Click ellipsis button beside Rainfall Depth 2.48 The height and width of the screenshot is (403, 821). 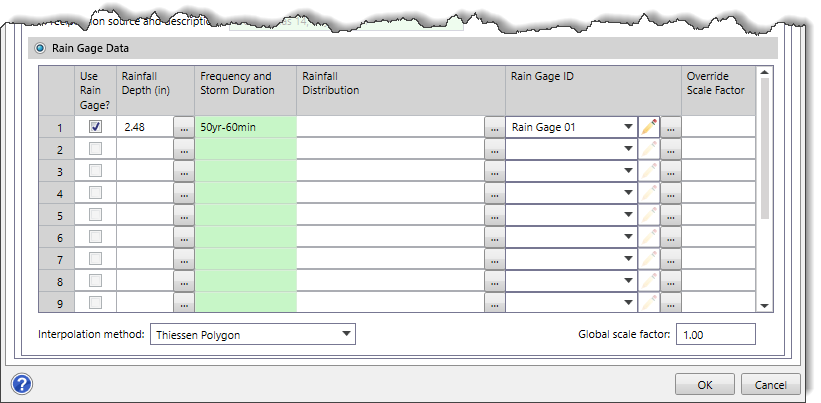[x=183, y=127]
